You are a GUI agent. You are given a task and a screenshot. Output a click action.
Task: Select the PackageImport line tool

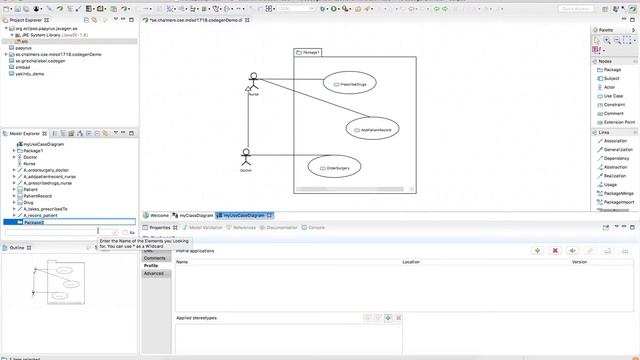point(616,202)
